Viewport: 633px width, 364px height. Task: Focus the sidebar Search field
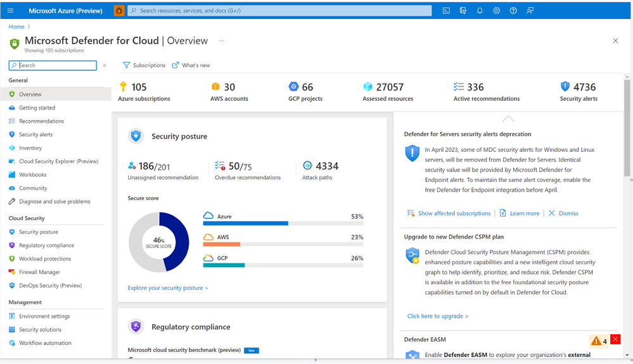coord(53,65)
